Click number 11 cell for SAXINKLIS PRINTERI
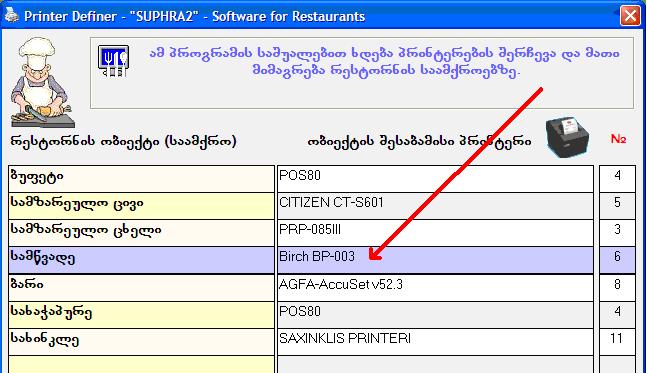 click(x=617, y=342)
